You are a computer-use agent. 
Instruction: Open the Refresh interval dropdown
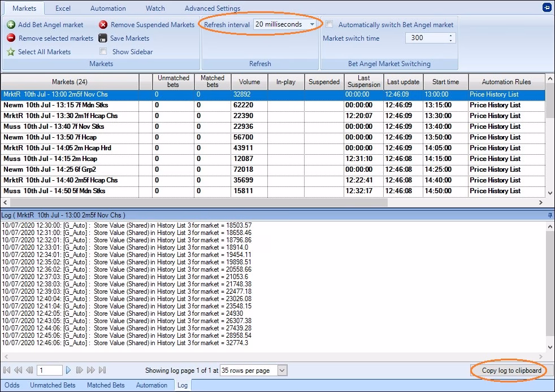click(312, 24)
